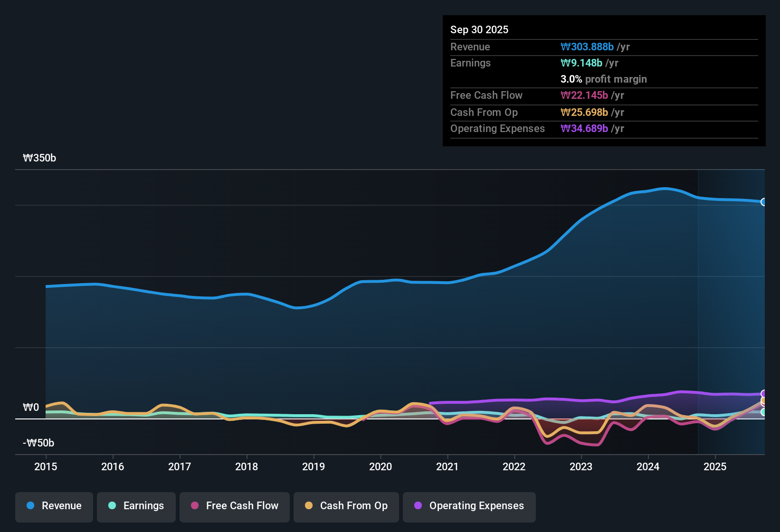The height and width of the screenshot is (532, 780).
Task: Click the Cash From Op legend button
Action: click(x=346, y=506)
